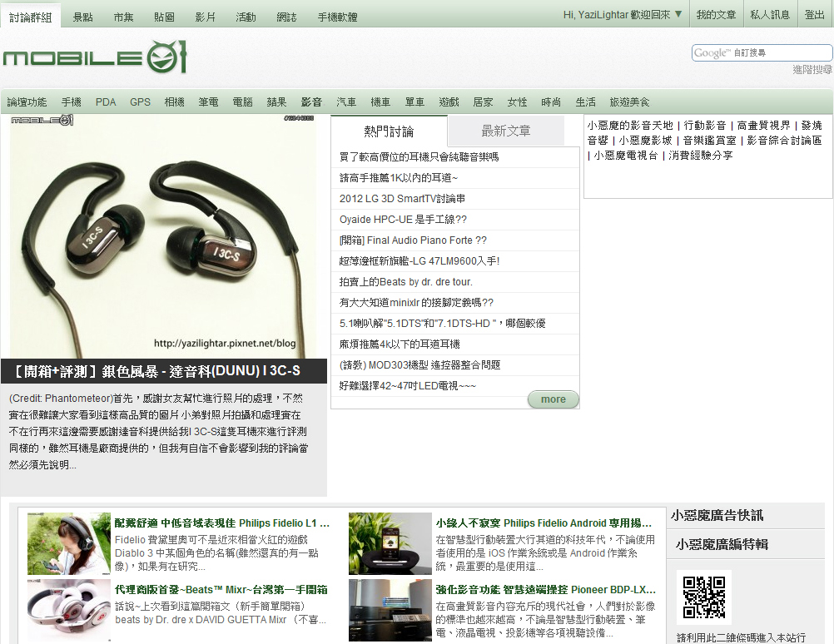Open thread 好難選擇42~47吋LED電視

click(408, 385)
